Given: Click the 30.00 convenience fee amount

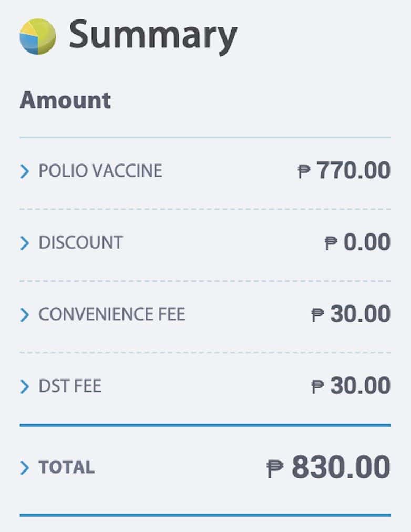Looking at the screenshot, I should (x=360, y=314).
